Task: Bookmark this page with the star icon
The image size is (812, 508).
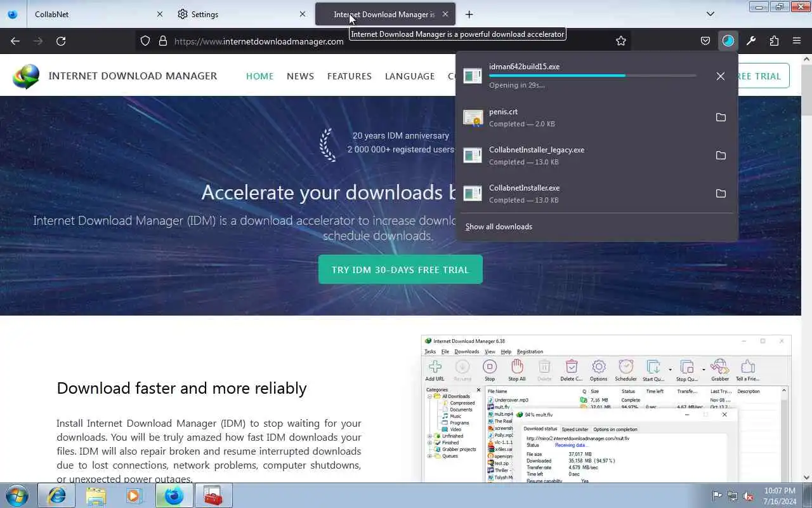Action: click(x=621, y=41)
